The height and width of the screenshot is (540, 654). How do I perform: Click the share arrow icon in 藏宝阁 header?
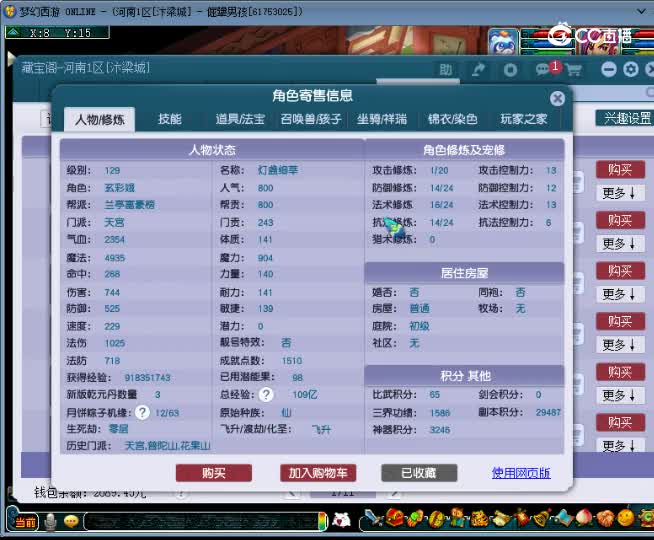[x=478, y=69]
